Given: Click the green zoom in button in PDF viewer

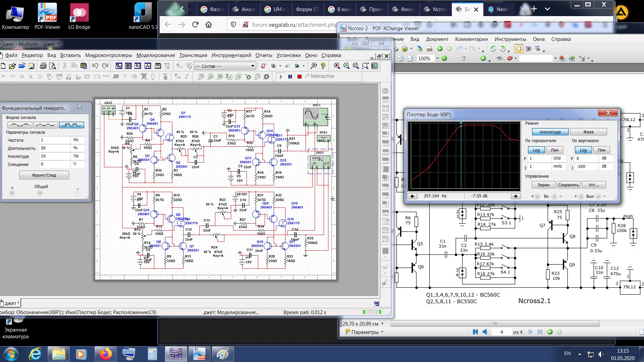Looking at the screenshot, I should pos(483,58).
